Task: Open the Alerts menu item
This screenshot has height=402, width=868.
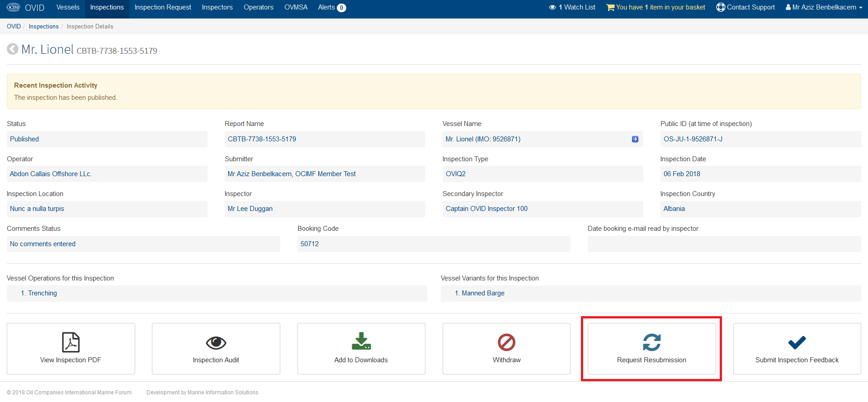Action: (x=332, y=7)
